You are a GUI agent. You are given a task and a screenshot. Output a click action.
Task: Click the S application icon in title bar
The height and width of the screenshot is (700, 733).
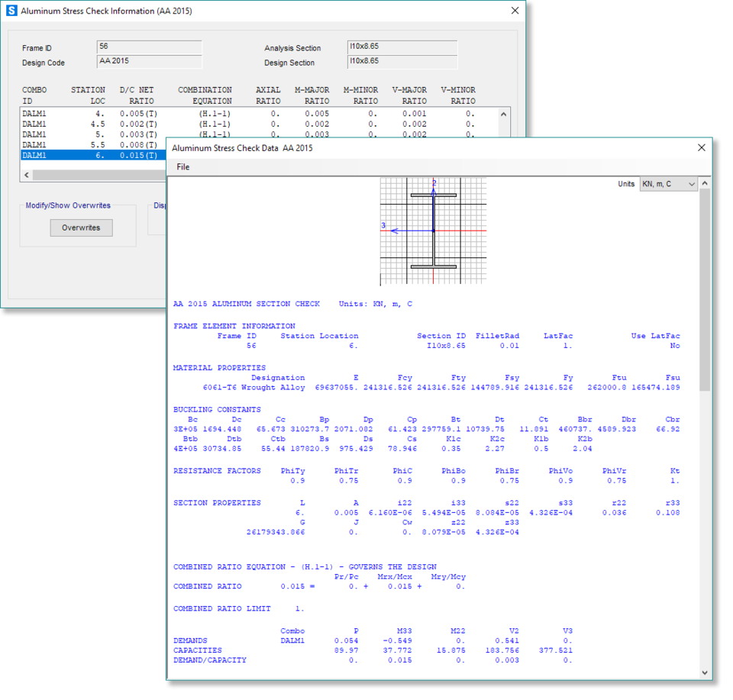tap(11, 11)
